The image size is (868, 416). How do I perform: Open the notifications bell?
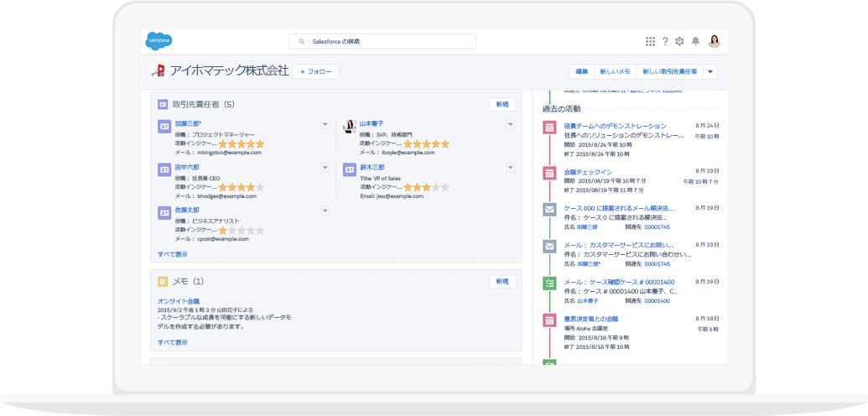pyautogui.click(x=694, y=41)
